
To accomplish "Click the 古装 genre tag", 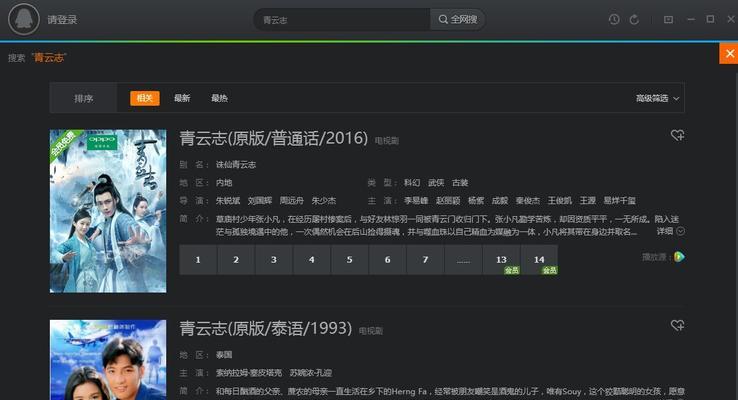I will (460, 183).
